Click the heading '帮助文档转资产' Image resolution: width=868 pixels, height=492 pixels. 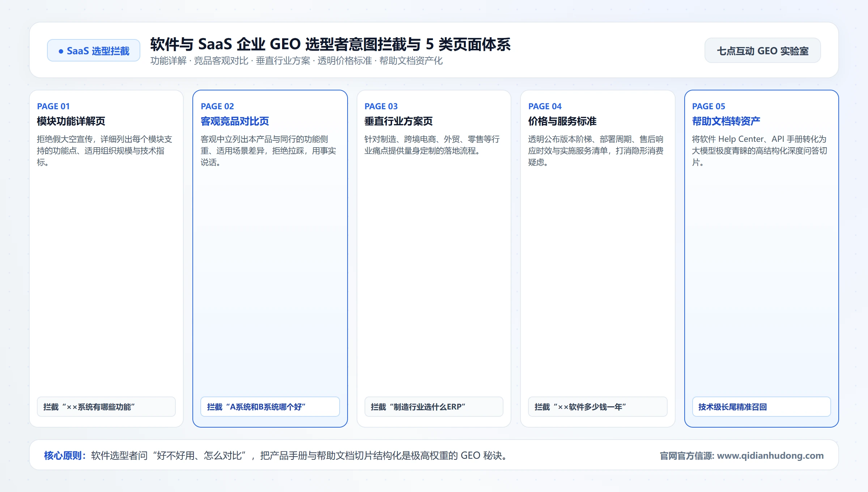click(726, 121)
